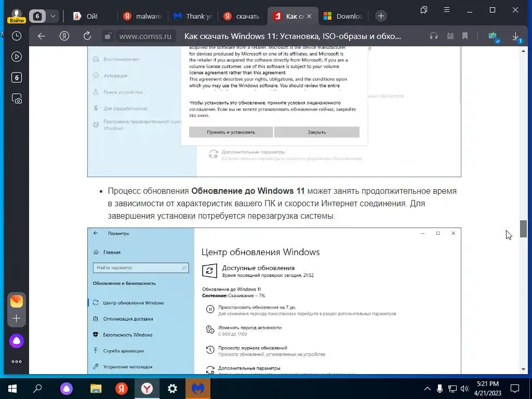Open the notification center
Viewport: 532px width, 399px height.
point(515,389)
